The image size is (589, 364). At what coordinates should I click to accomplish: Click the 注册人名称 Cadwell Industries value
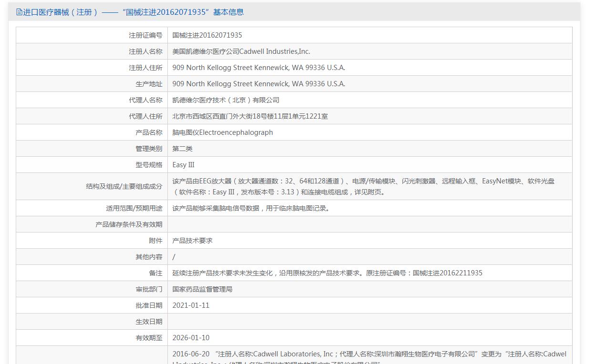[x=241, y=51]
